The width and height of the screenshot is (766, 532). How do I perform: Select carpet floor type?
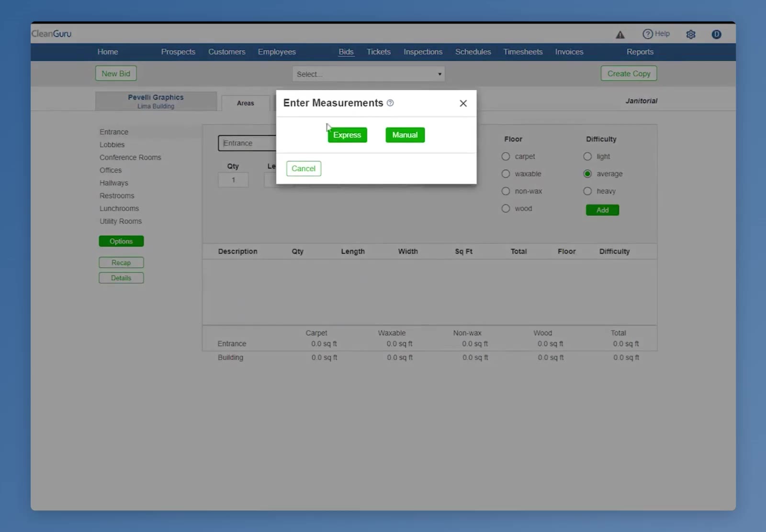point(506,156)
